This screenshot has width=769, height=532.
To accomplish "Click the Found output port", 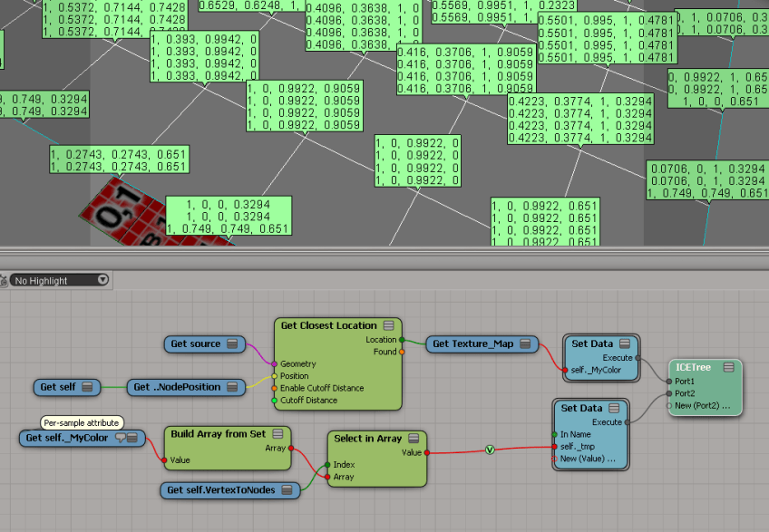I will pyautogui.click(x=402, y=352).
